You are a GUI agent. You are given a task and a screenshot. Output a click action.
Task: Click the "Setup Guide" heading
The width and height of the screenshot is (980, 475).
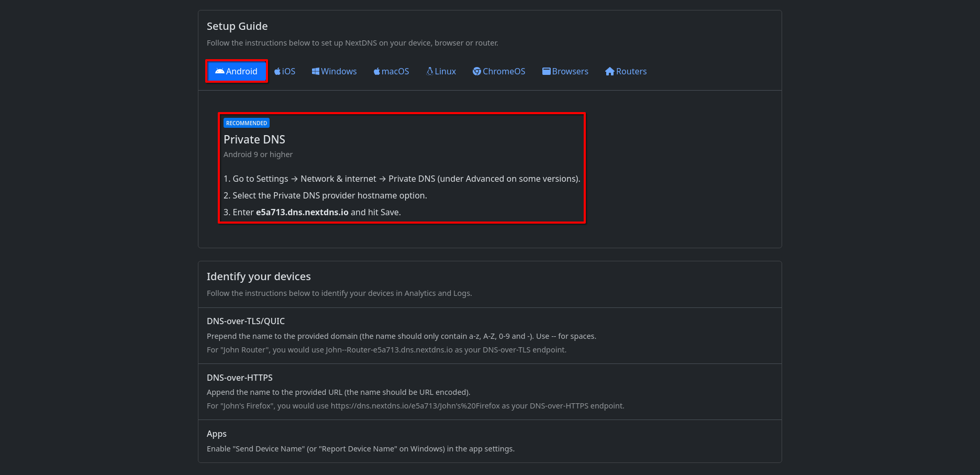[237, 26]
